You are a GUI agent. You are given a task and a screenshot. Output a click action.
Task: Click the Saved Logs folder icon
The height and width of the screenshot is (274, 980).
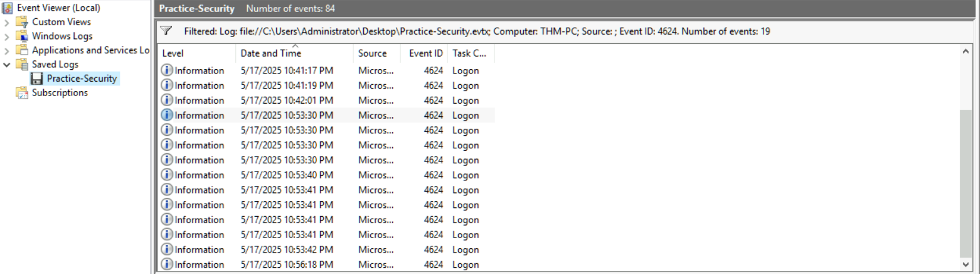[23, 65]
